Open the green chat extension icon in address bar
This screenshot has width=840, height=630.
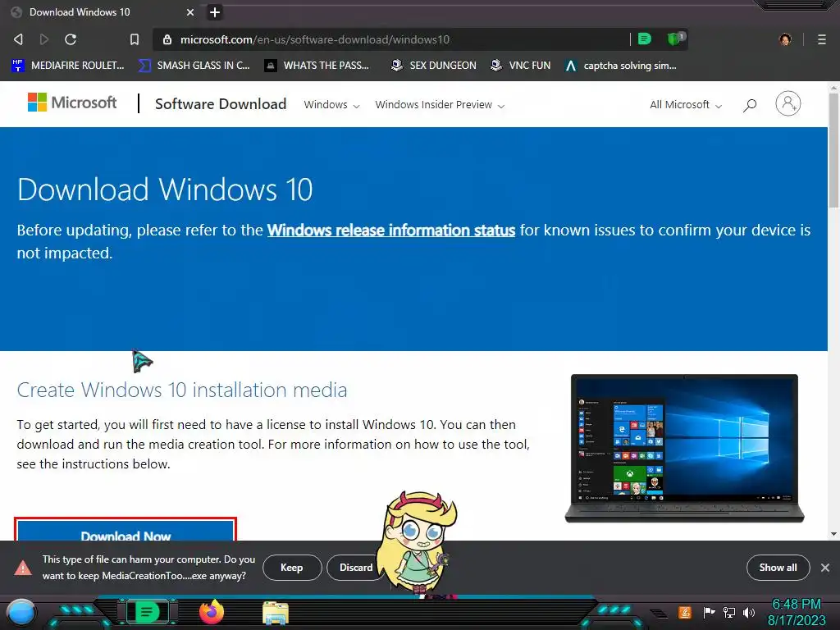pyautogui.click(x=645, y=39)
